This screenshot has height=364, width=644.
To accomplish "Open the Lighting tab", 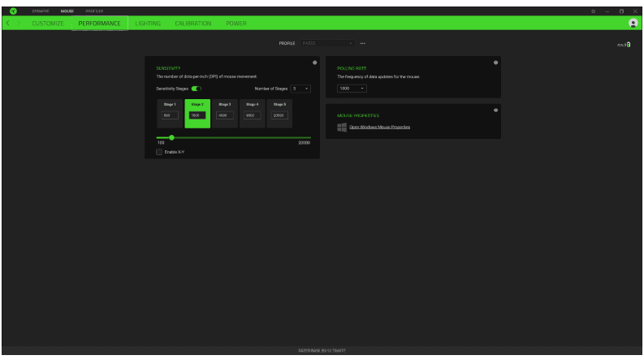I will pyautogui.click(x=148, y=24).
